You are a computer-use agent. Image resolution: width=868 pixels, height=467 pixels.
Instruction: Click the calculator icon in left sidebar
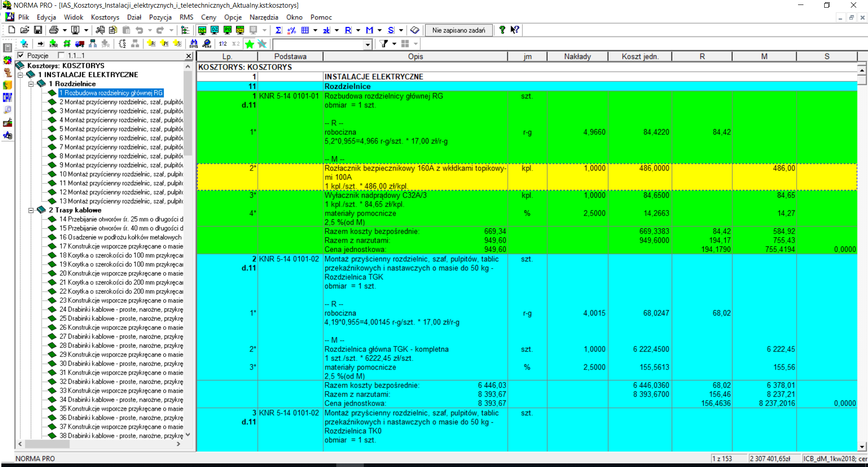(7, 47)
